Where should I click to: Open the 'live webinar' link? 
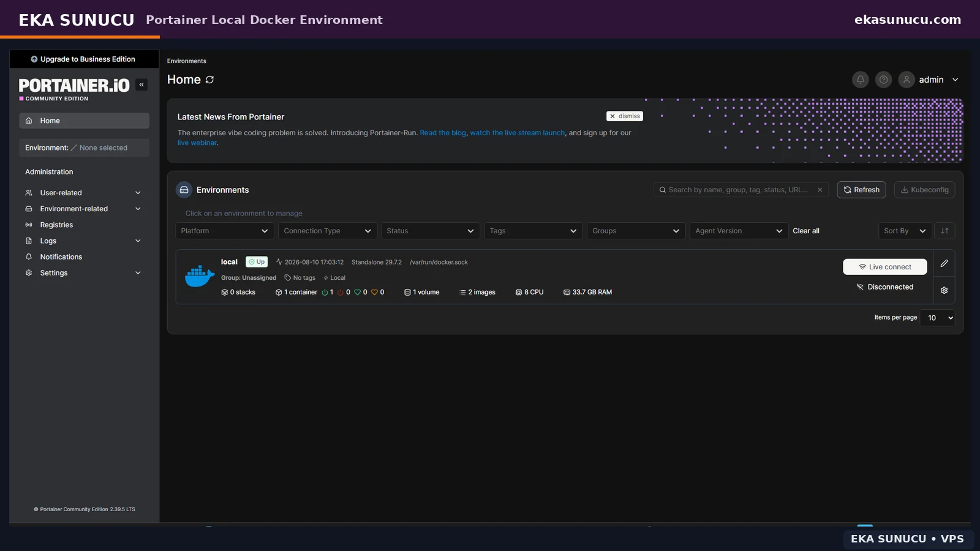point(197,143)
